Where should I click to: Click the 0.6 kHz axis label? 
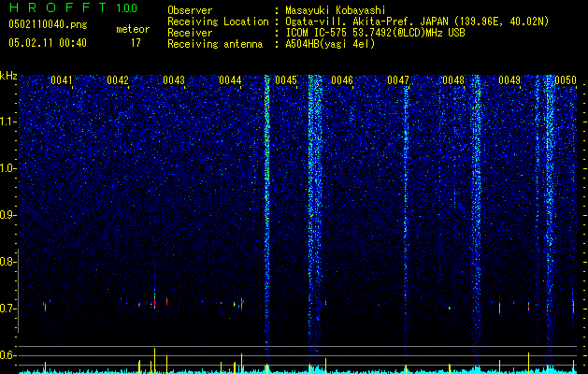(7, 355)
